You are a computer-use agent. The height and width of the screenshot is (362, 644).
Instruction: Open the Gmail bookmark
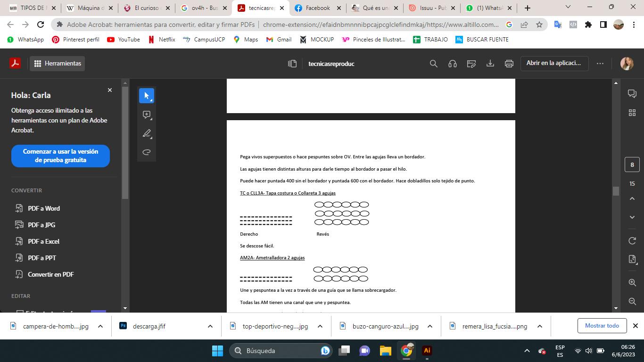(x=279, y=40)
